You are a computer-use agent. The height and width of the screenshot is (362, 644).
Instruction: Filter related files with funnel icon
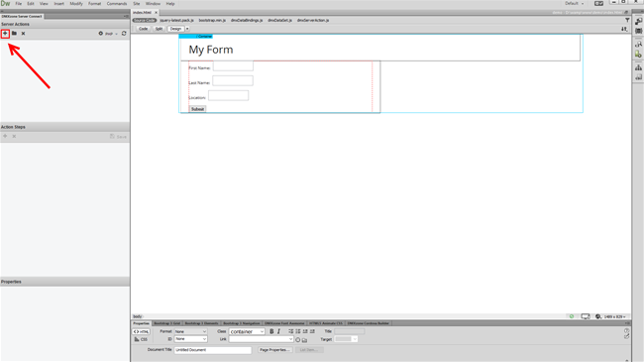[627, 20]
